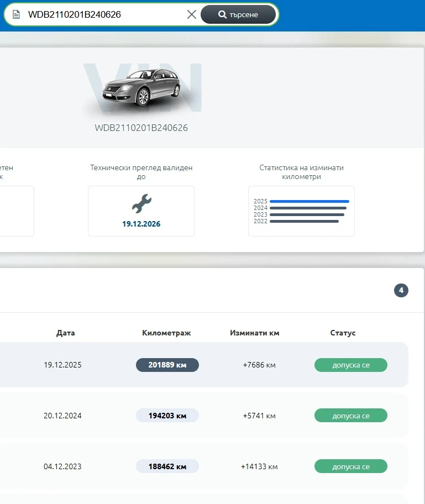425x504 pixels.
Task: Click допуска се status for 19.12.2025
Action: point(351,365)
